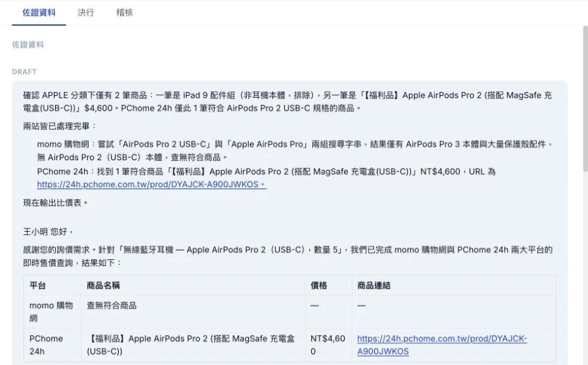The width and height of the screenshot is (588, 365).
Task: Click the paragraph starting 確認 APPLE 分類下
Action: (287, 102)
